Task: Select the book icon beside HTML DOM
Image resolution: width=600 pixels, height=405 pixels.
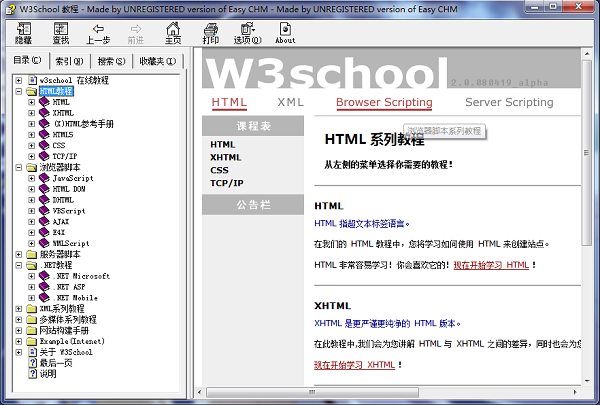Action: click(x=44, y=189)
